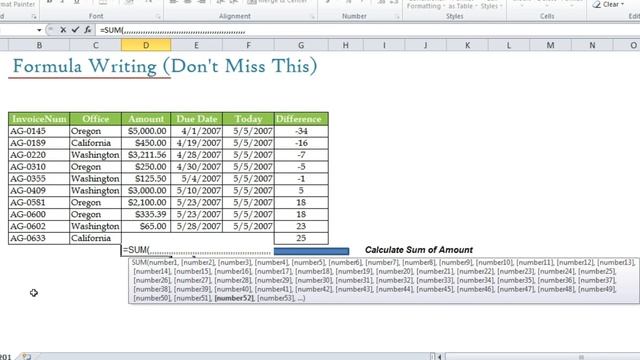Select column E header
Screen dimensions: 640x360
coord(196,45)
